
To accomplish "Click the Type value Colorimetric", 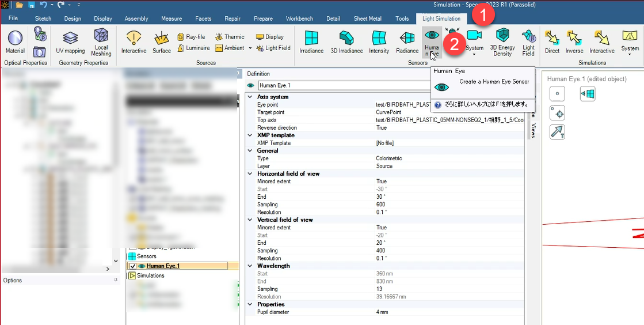I will [389, 158].
